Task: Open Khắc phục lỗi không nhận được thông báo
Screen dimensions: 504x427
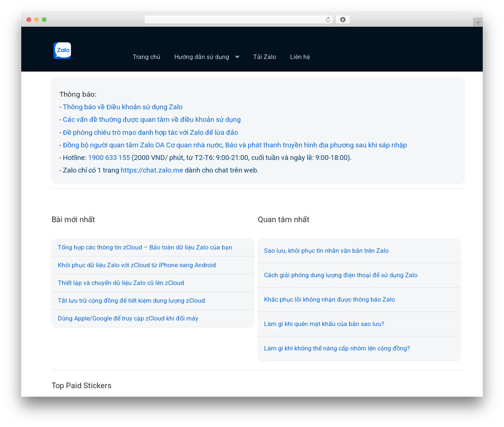Action: click(330, 299)
